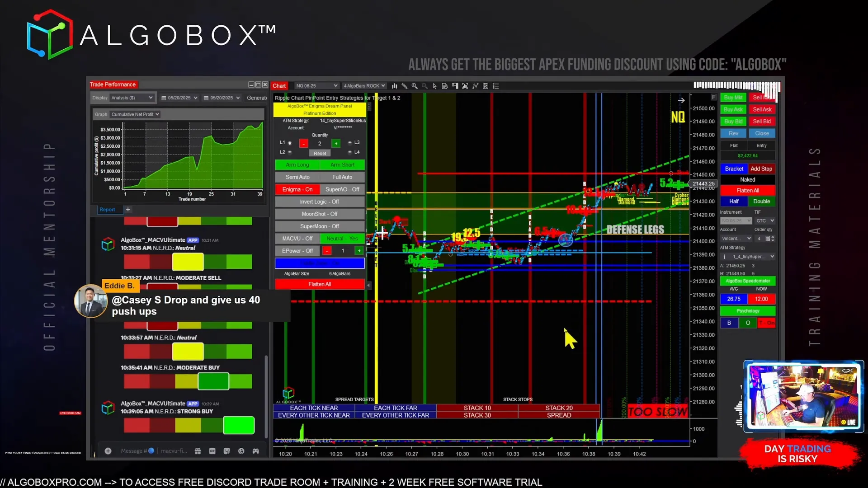Open the NQ 06-25 instrument dropdown
Screen dimensions: 868x488
click(316, 86)
